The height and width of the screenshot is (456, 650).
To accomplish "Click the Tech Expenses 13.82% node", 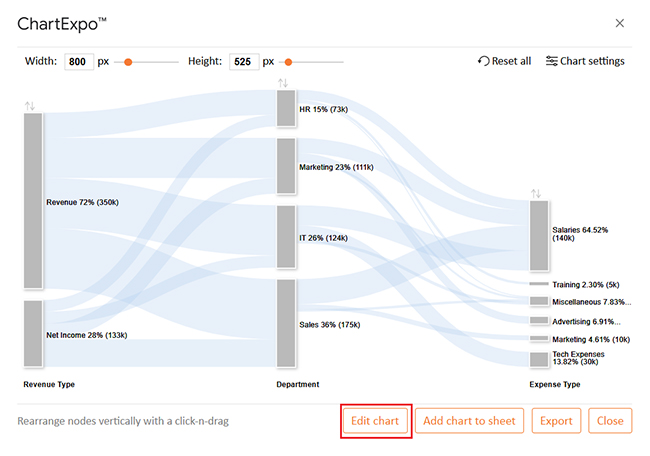I will 539,359.
